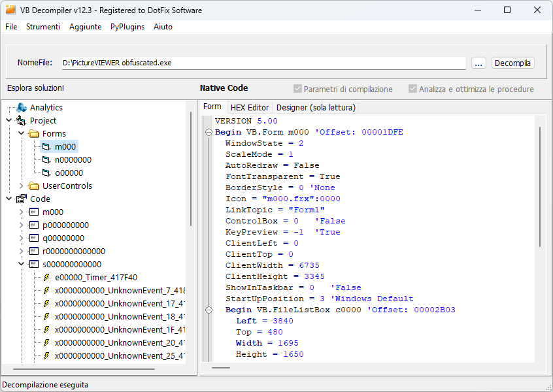The width and height of the screenshot is (553, 392).
Task: Click lightning icon of UnknownEvent_7 procedure
Action: [46, 291]
